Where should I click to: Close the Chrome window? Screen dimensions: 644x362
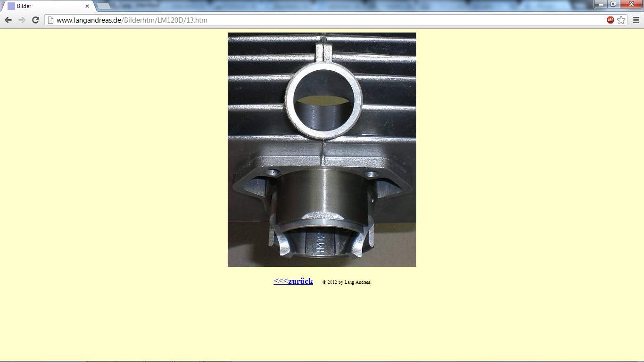pos(631,4)
